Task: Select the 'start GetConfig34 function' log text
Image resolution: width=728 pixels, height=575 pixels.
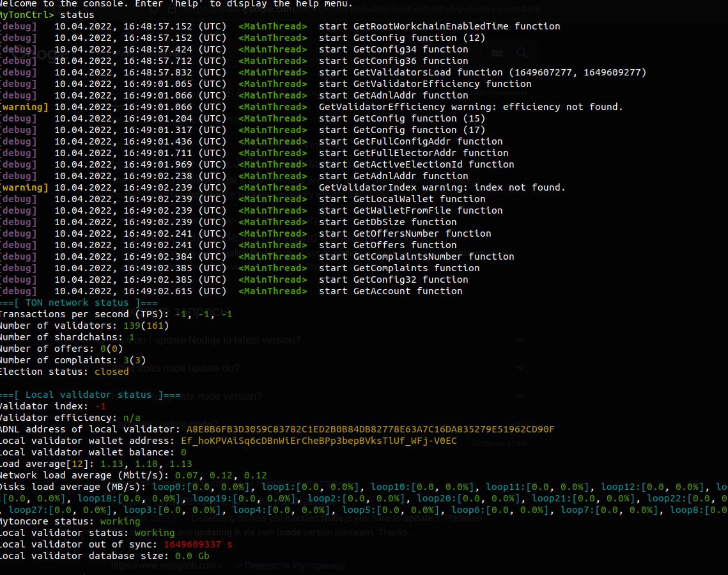Action: [394, 50]
